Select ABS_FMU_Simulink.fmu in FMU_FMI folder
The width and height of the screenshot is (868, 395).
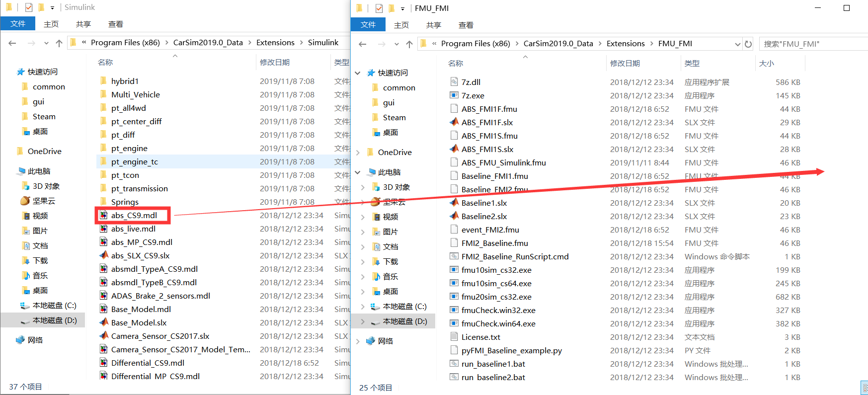(x=503, y=162)
